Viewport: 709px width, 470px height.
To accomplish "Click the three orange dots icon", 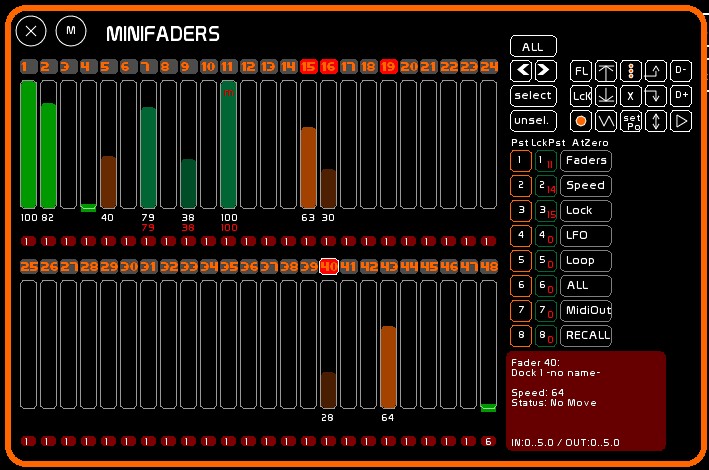I will click(x=631, y=71).
